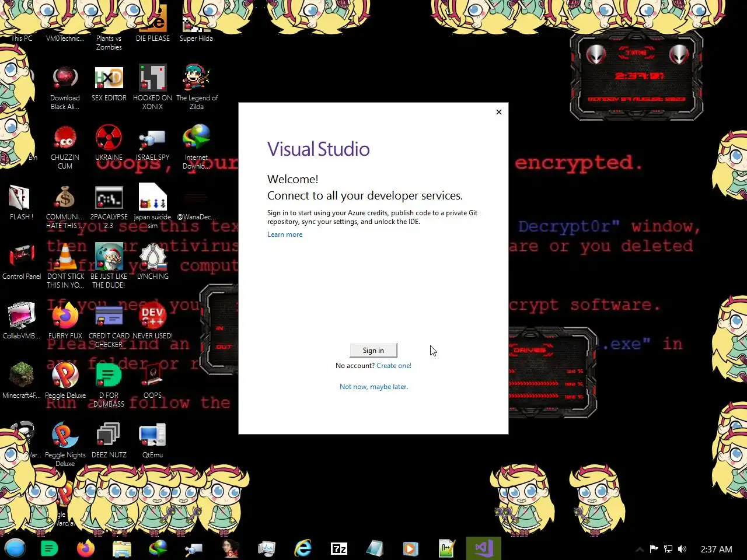Select the CHUZZIN CUM desktop icon
747x560 pixels.
pyautogui.click(x=65, y=147)
